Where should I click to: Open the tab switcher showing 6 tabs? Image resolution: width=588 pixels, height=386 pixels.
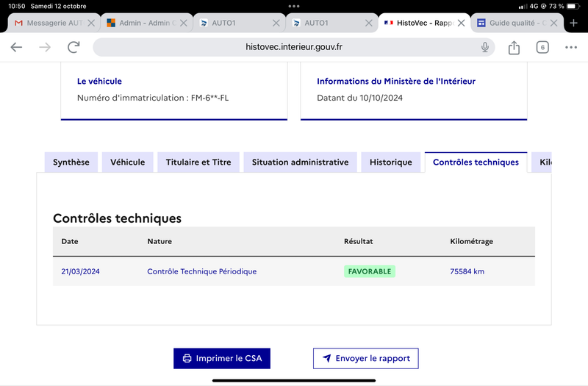coord(542,47)
